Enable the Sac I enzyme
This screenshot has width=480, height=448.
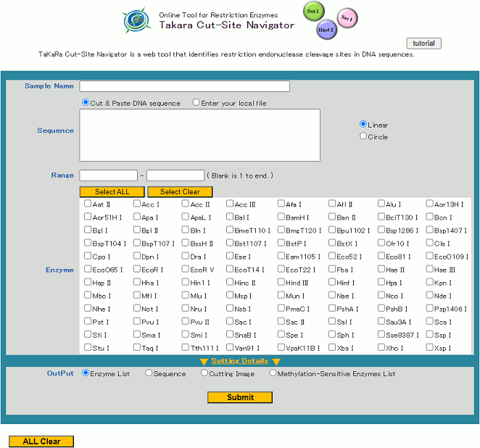(x=230, y=321)
